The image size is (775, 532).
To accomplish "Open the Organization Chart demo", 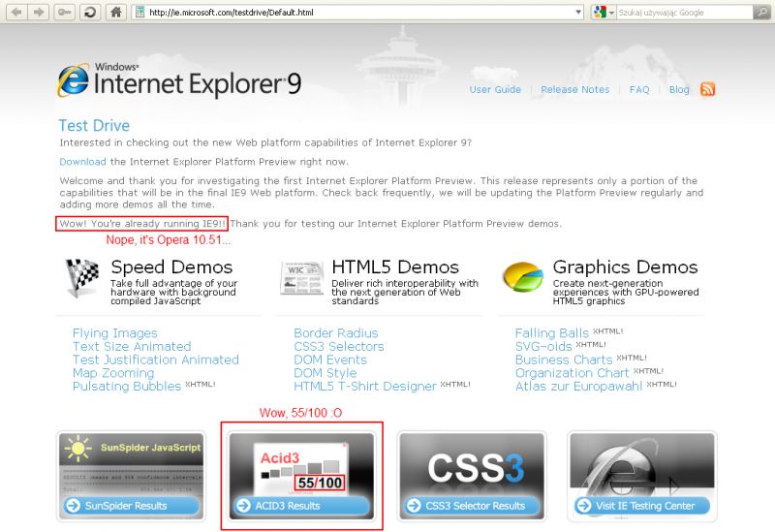I will click(572, 373).
